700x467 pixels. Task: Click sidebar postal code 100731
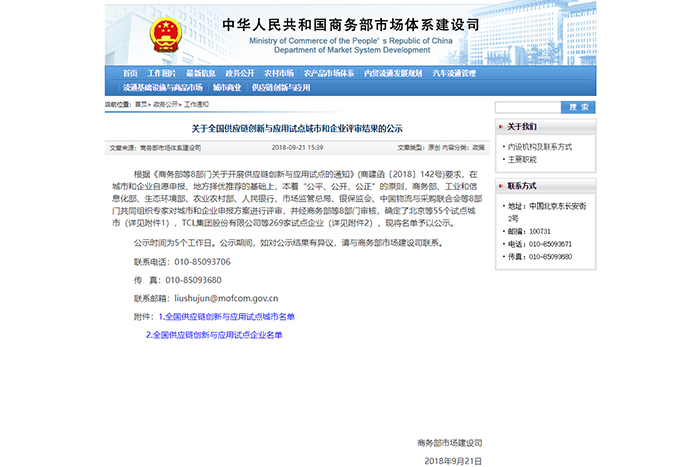(540, 232)
